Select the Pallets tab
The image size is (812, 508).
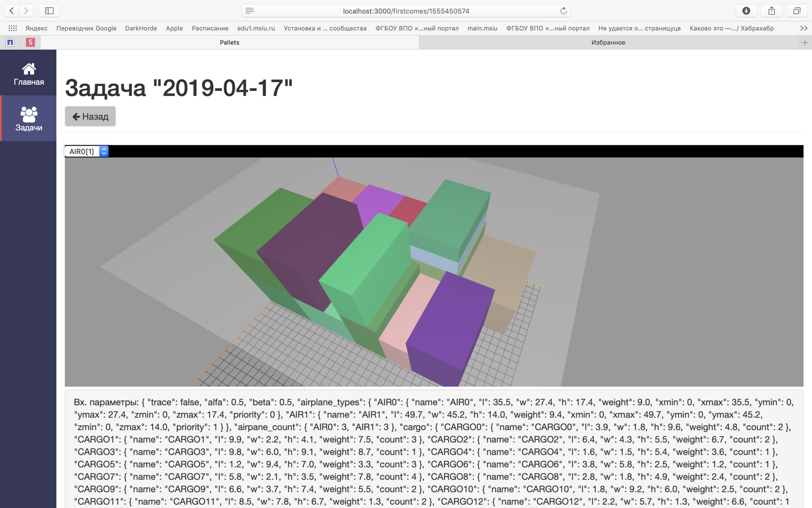point(229,43)
